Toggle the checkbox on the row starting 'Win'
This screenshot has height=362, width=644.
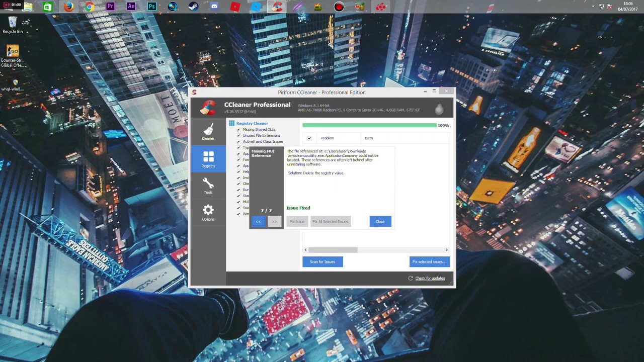point(238,214)
